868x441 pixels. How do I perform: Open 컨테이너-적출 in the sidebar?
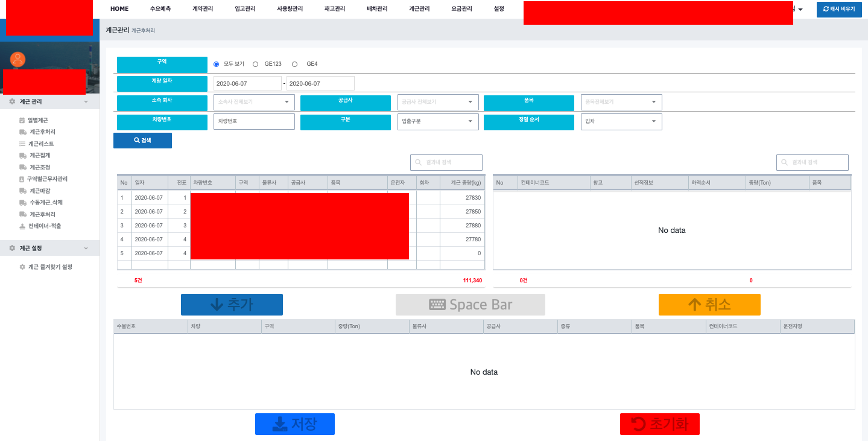pyautogui.click(x=45, y=226)
